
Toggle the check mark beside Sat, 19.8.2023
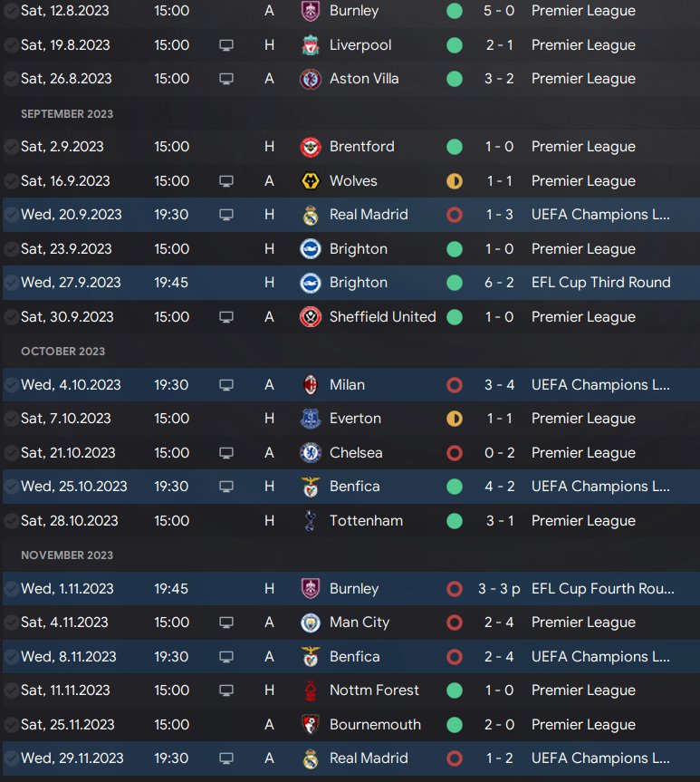11,45
